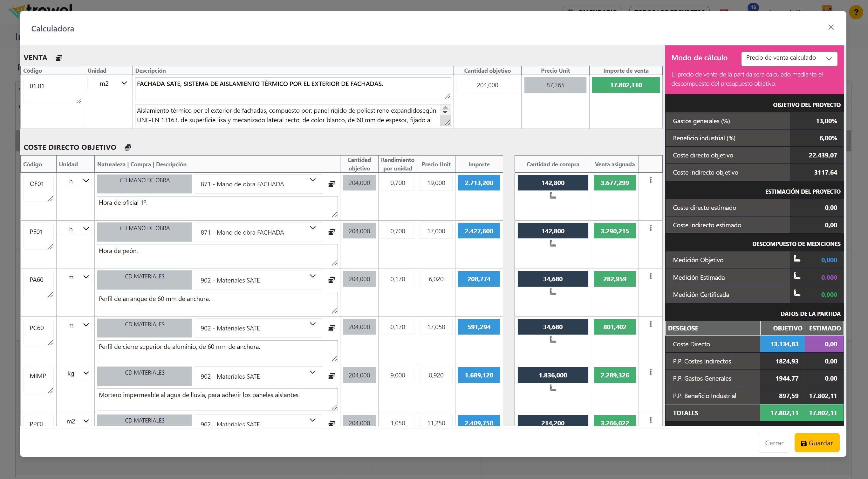Click ruler icon next to Medición Objetivo

click(797, 259)
